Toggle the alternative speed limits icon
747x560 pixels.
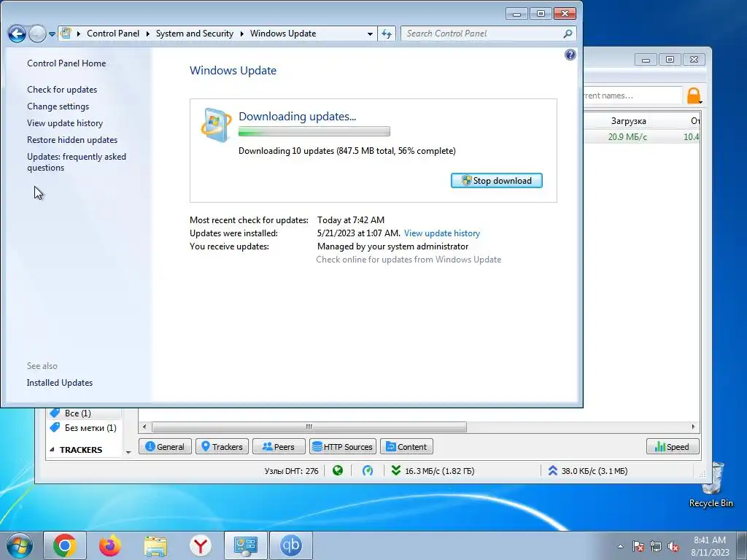click(x=368, y=471)
